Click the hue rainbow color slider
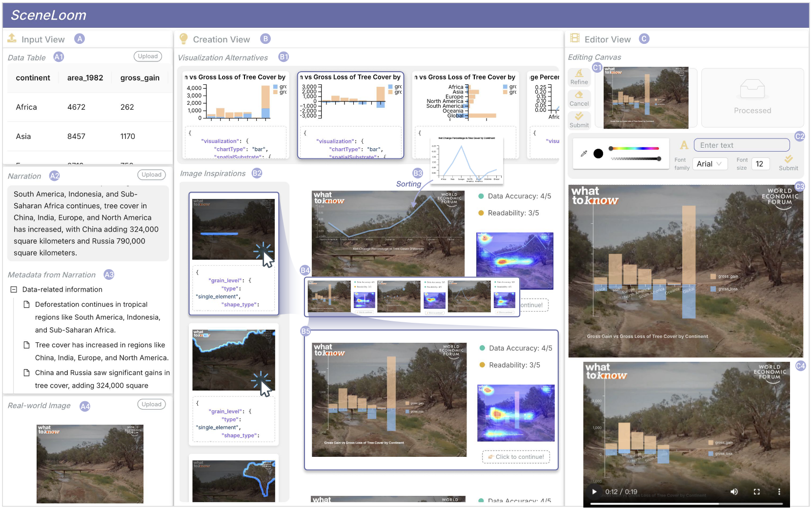 [634, 148]
